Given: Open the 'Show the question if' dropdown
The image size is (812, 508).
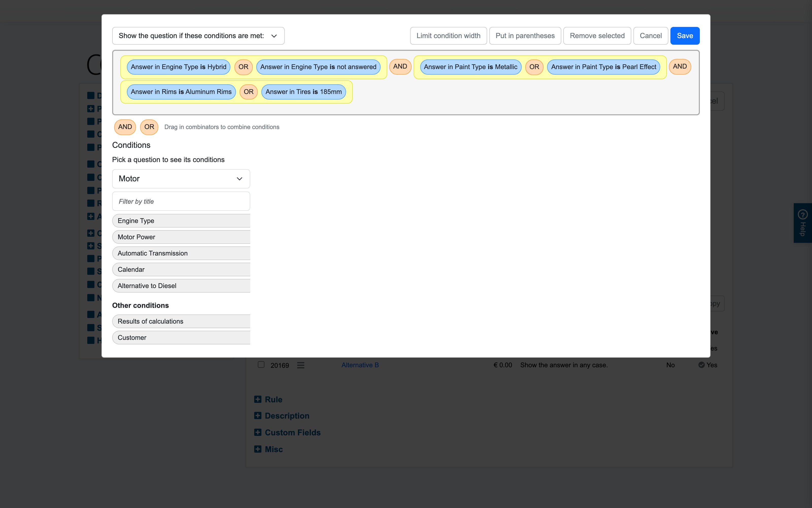Looking at the screenshot, I should coord(198,36).
